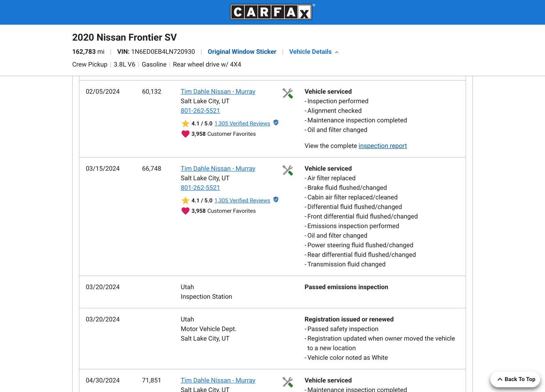Call 801-262-5521 from the 03/15/2024 record
This screenshot has width=545, height=392.
pyautogui.click(x=200, y=188)
